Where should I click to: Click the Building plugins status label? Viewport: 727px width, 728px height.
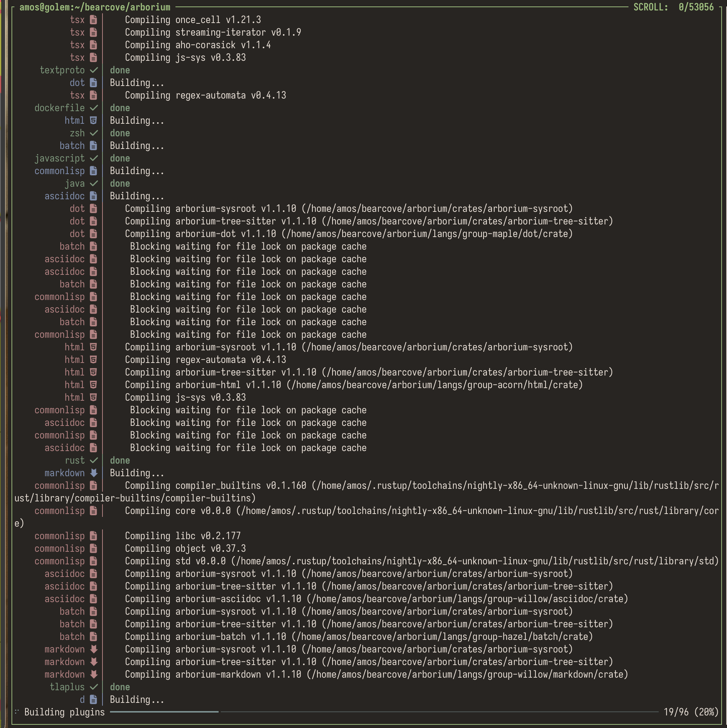64,712
